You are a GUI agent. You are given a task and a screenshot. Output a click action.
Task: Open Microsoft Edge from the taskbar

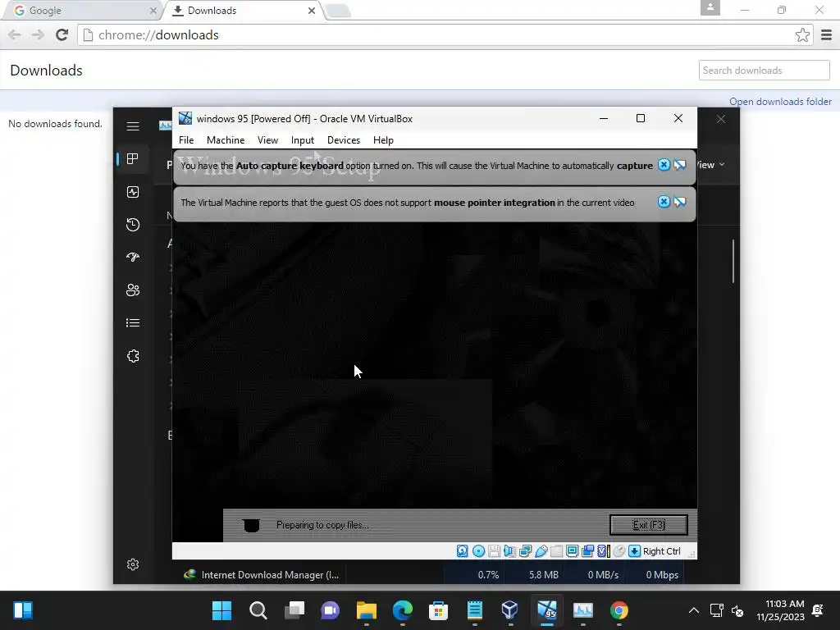point(402,610)
